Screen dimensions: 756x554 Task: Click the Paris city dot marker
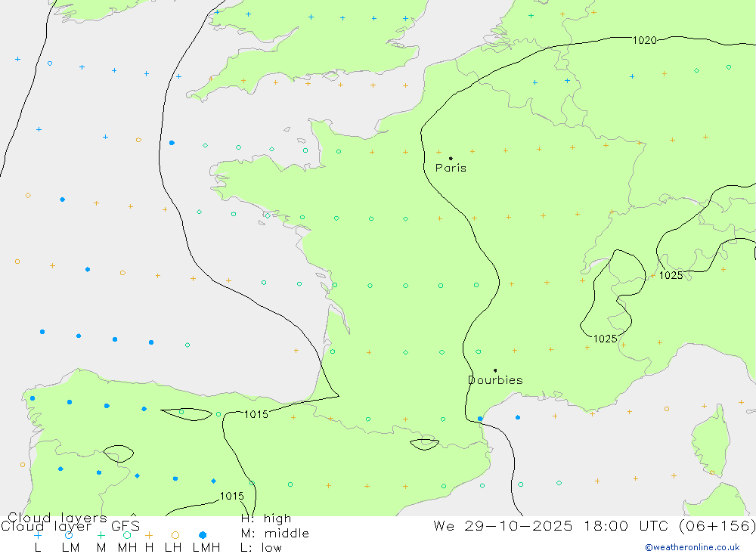[x=451, y=158]
